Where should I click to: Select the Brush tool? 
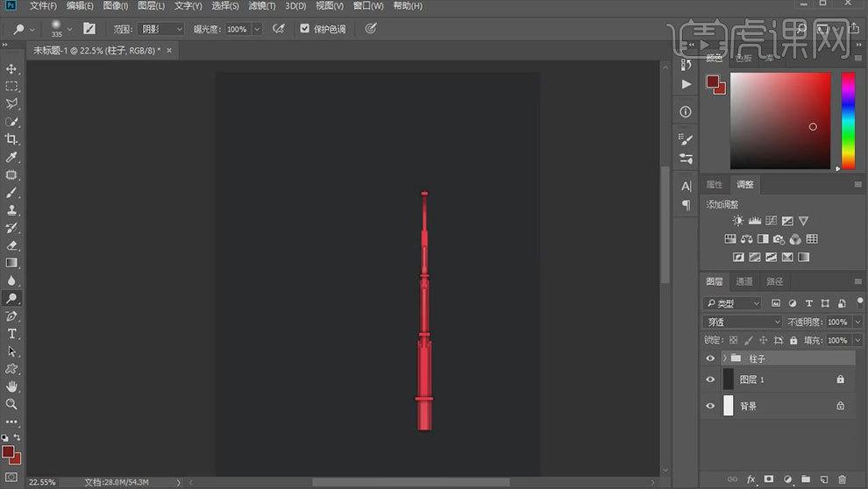11,193
